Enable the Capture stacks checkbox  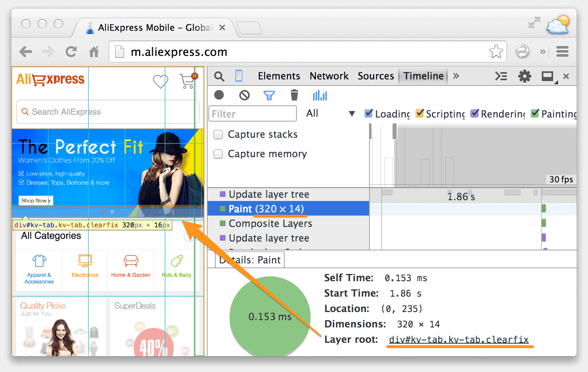(x=218, y=135)
